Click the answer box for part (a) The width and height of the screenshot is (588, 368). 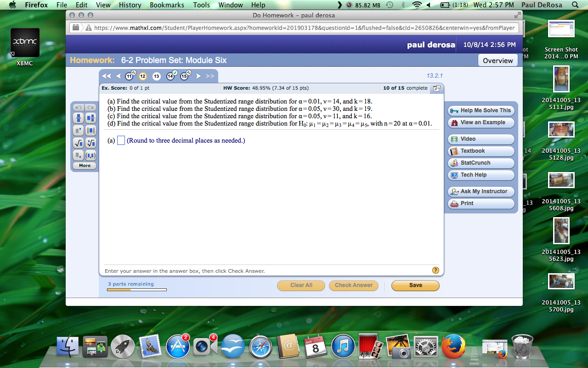pyautogui.click(x=121, y=140)
